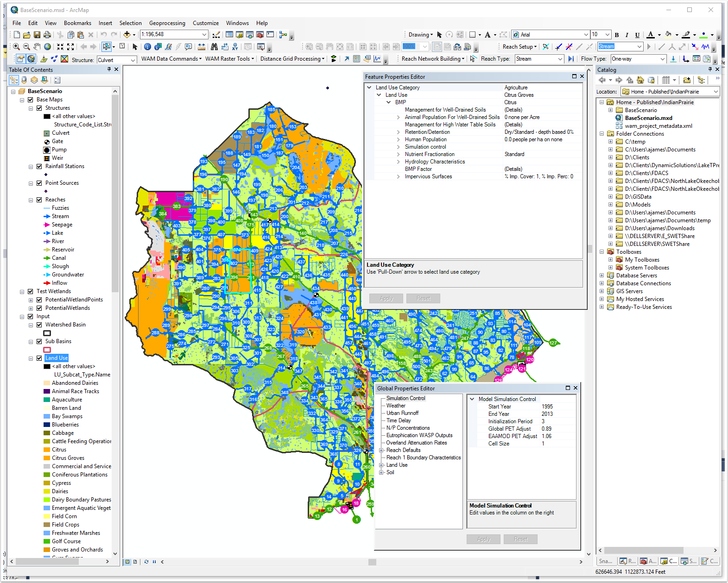Viewport: 728px width, 583px height.
Task: Click List By Source in Table Of Contents
Action: pos(24,80)
